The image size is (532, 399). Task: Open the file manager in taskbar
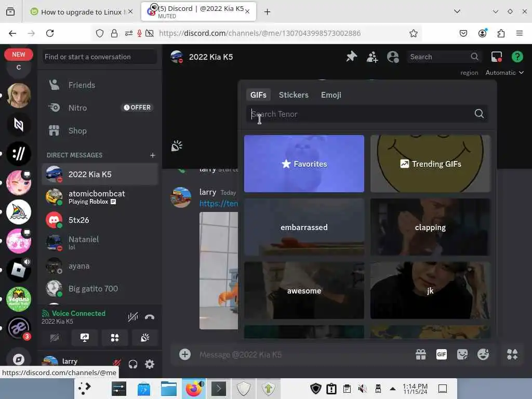(x=169, y=389)
